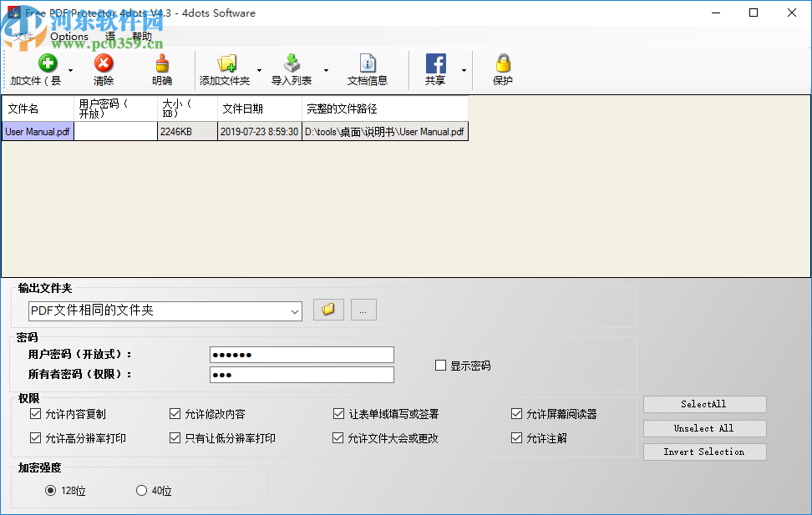
Task: Select the 40位 encryption radio button
Action: 140,491
